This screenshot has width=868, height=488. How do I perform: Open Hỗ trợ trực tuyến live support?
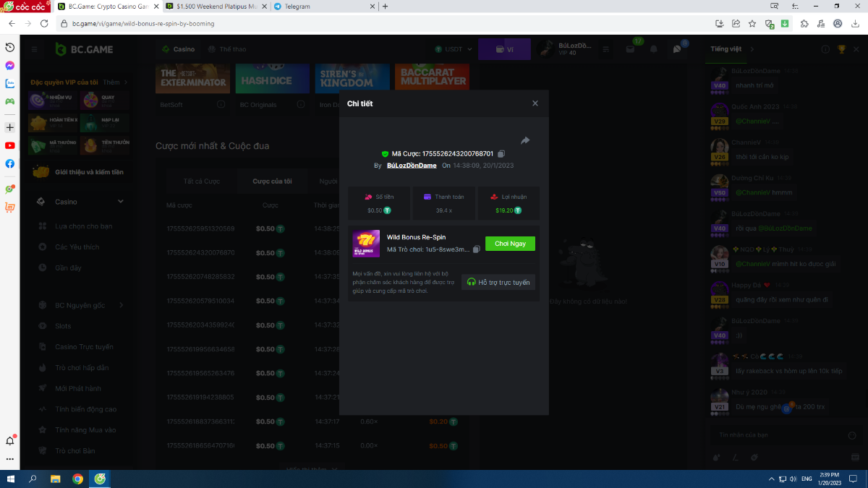click(498, 283)
